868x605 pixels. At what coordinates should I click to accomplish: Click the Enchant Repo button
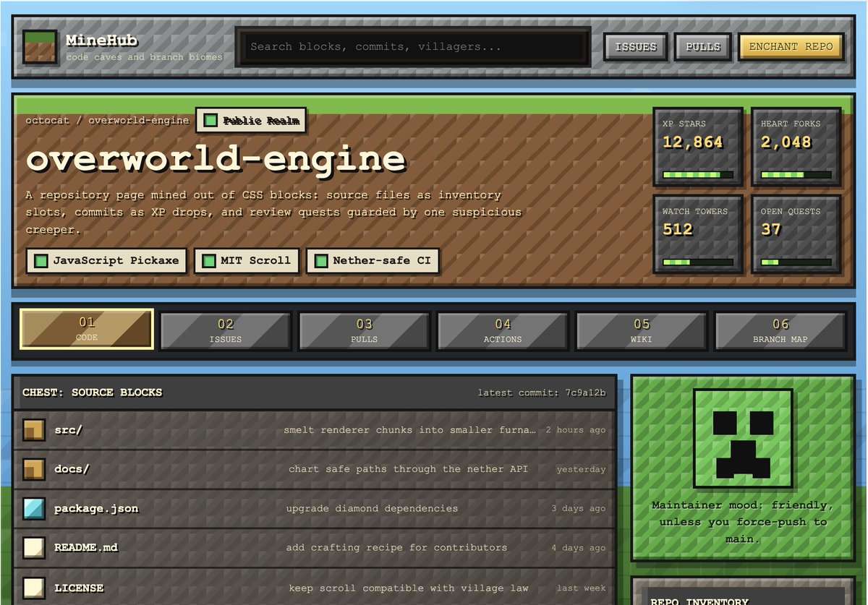(791, 47)
